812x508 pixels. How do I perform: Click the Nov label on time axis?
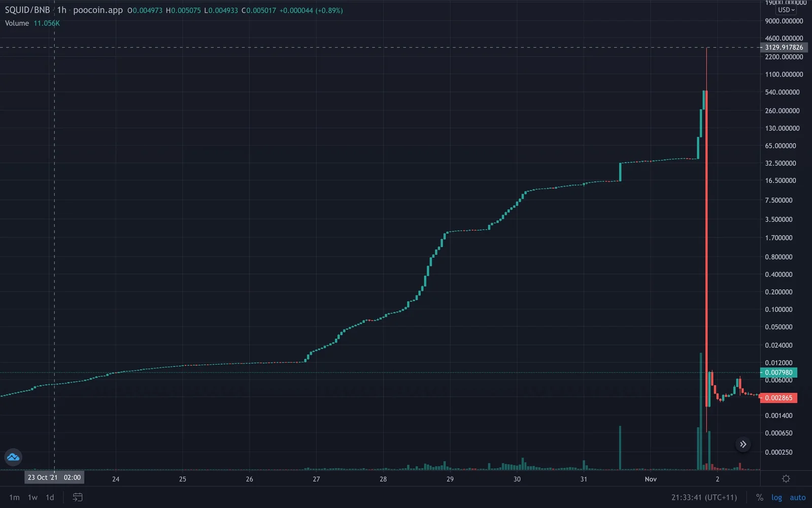(651, 479)
